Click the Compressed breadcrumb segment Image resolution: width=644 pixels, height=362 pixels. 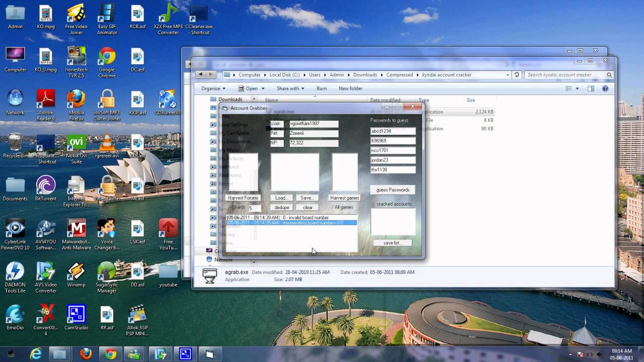[x=399, y=75]
